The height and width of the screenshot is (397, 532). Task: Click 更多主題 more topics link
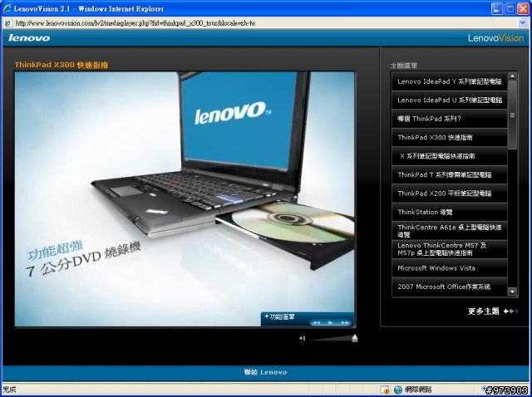click(484, 311)
